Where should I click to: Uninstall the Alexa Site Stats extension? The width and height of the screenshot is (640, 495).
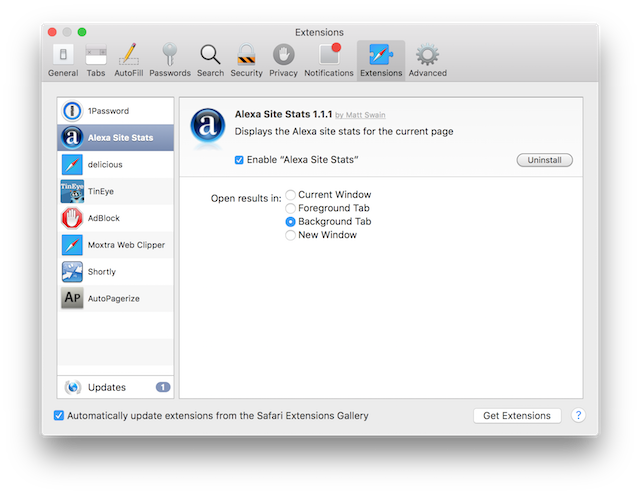(x=544, y=160)
